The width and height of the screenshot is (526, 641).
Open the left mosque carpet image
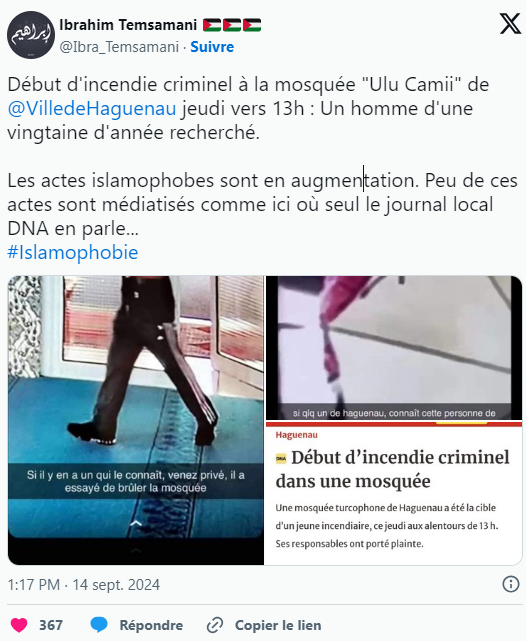pyautogui.click(x=136, y=420)
